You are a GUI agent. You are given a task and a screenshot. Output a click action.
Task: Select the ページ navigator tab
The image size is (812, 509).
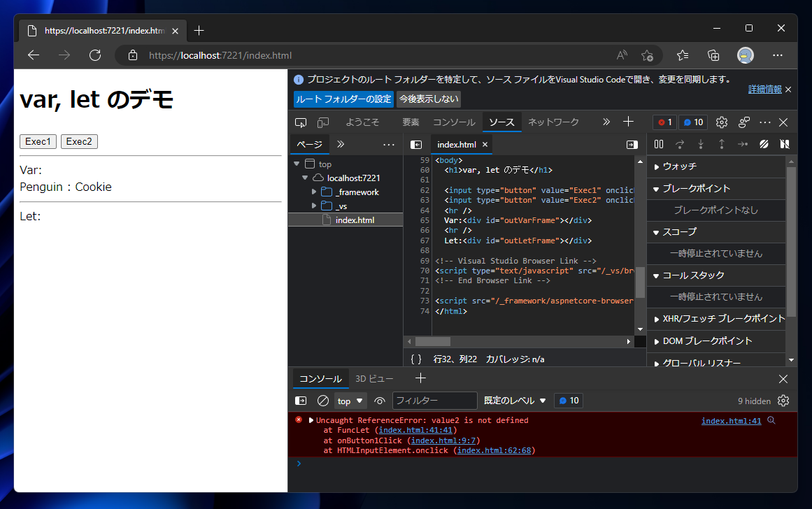(x=310, y=145)
